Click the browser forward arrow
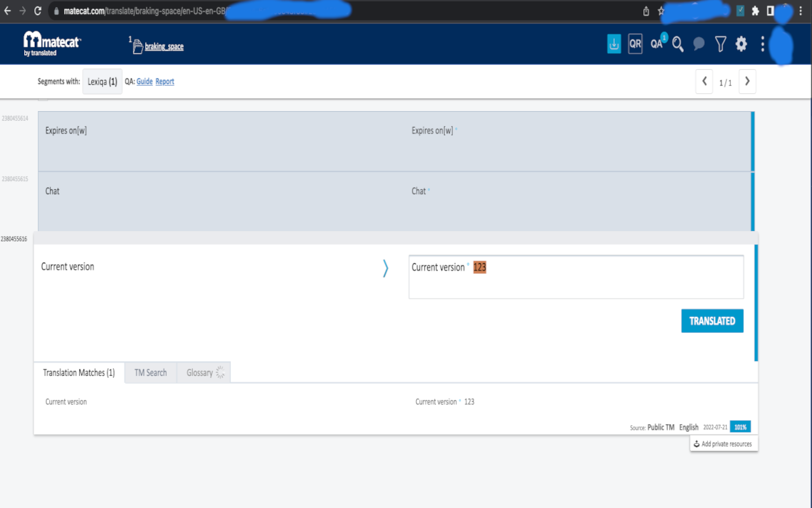Screen dimensions: 812x508 [23, 11]
